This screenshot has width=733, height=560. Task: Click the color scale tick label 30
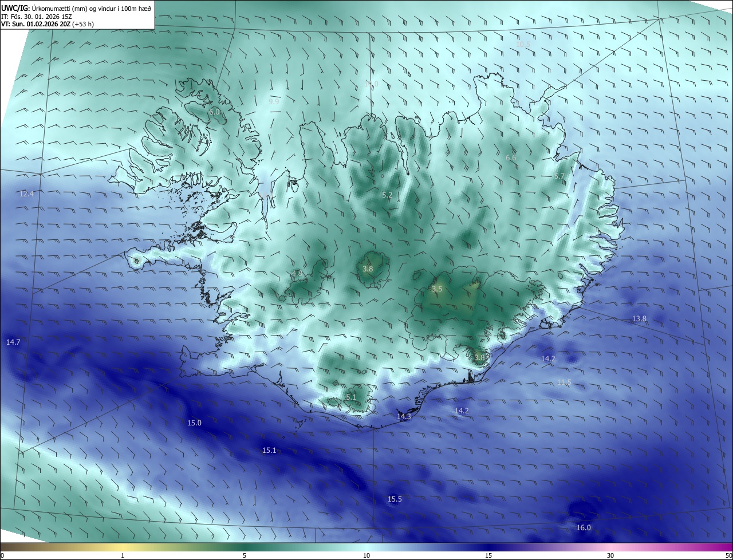click(x=610, y=555)
